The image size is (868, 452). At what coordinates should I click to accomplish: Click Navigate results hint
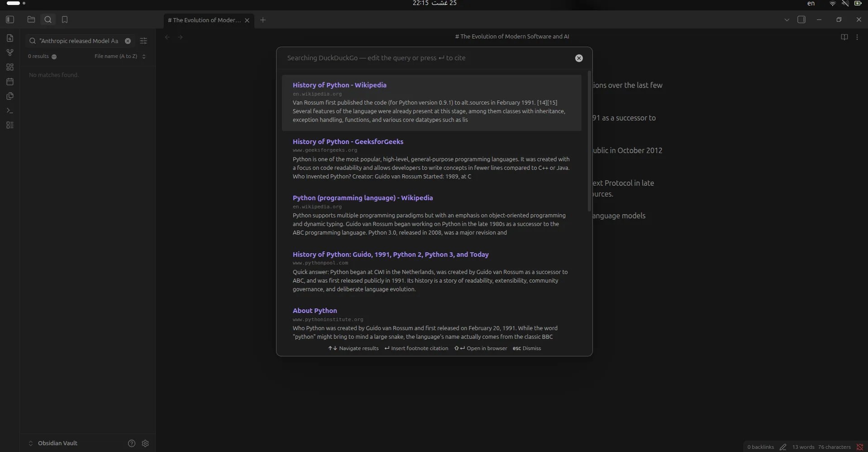tap(353, 348)
